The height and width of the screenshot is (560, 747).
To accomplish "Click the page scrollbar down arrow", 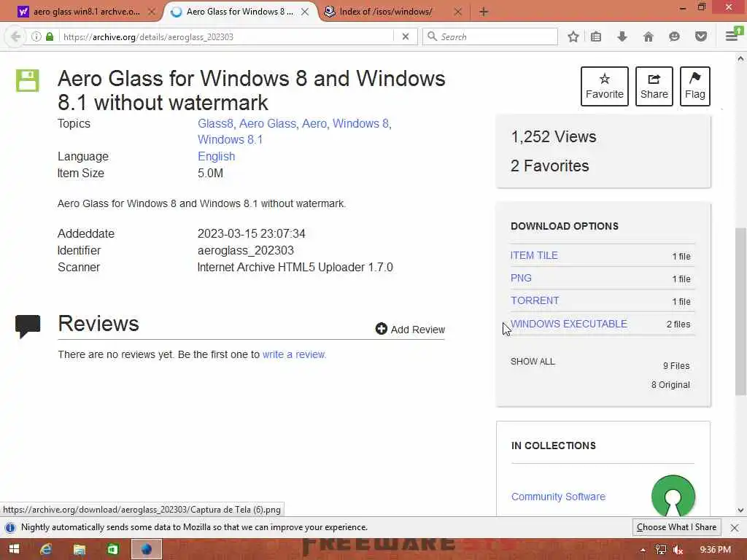I will [x=740, y=510].
